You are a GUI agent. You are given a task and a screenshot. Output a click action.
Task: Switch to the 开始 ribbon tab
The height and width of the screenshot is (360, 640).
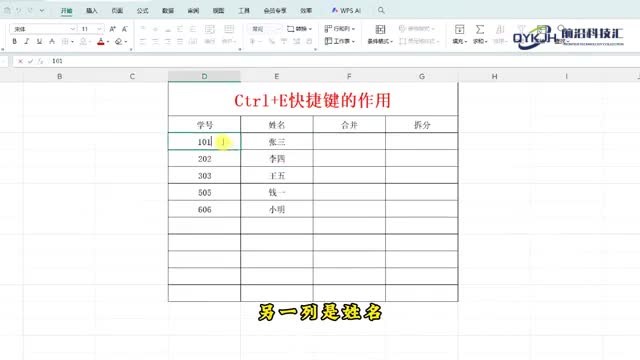pyautogui.click(x=67, y=11)
